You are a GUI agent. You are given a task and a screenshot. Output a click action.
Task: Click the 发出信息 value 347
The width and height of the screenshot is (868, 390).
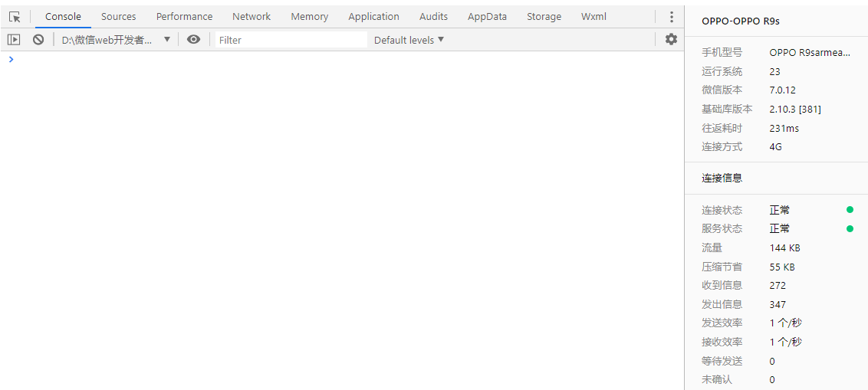(x=778, y=305)
